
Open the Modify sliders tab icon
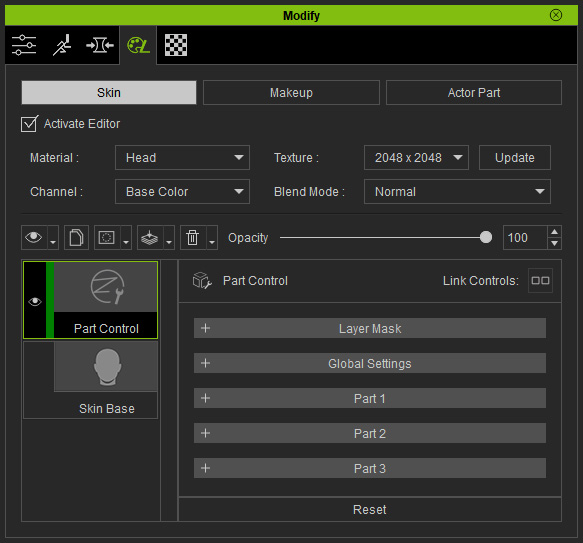pos(24,45)
